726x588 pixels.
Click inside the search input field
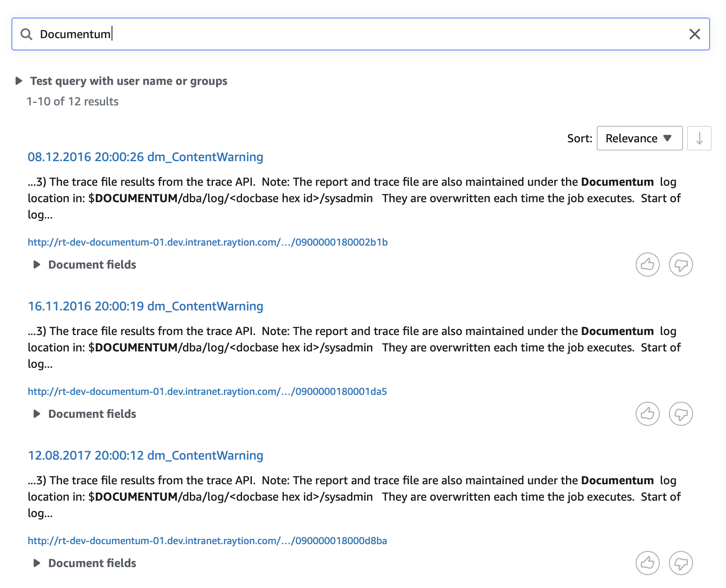[246, 34]
